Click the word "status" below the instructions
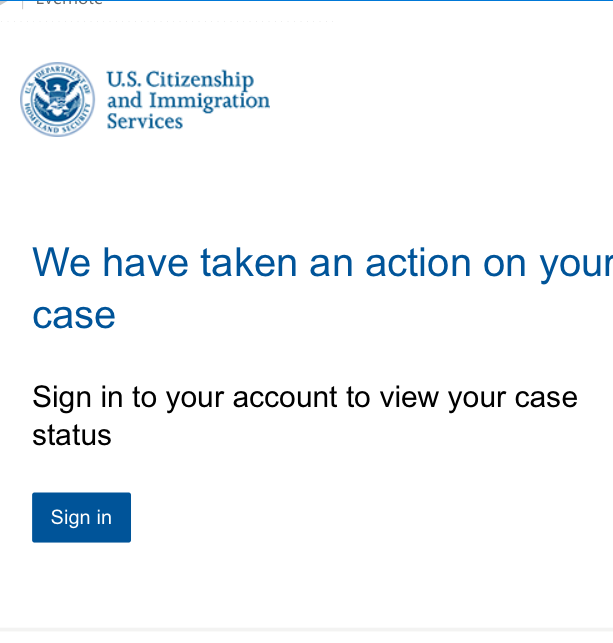613x643 pixels. click(x=72, y=435)
